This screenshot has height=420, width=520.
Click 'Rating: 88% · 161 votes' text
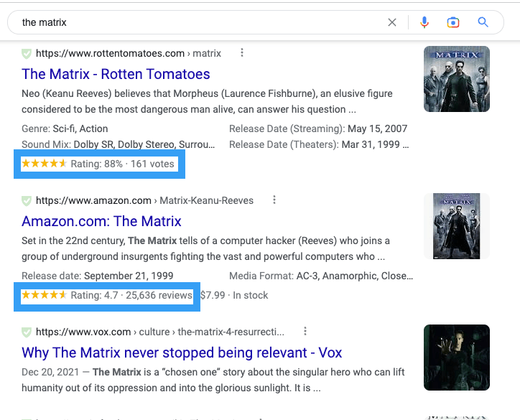pos(122,164)
